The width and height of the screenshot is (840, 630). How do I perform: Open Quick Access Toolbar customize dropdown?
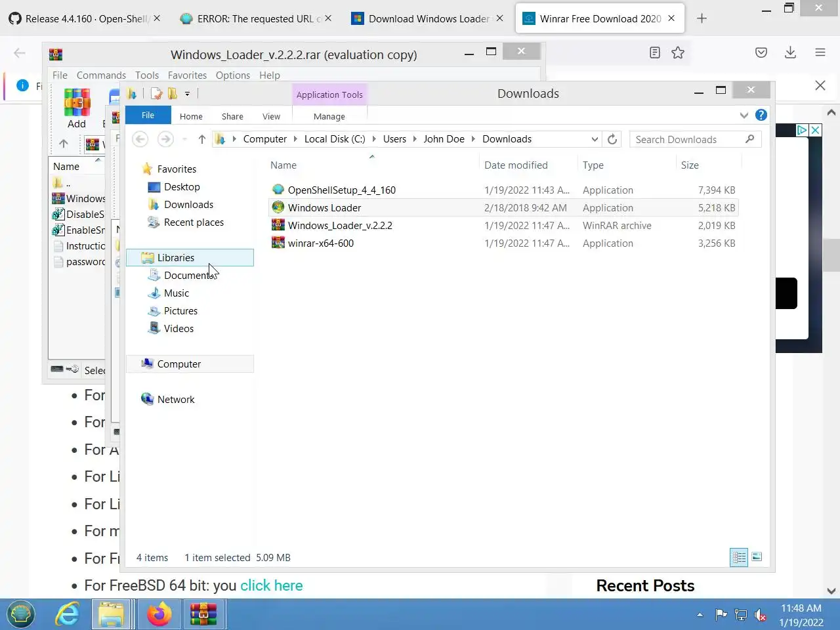[187, 94]
